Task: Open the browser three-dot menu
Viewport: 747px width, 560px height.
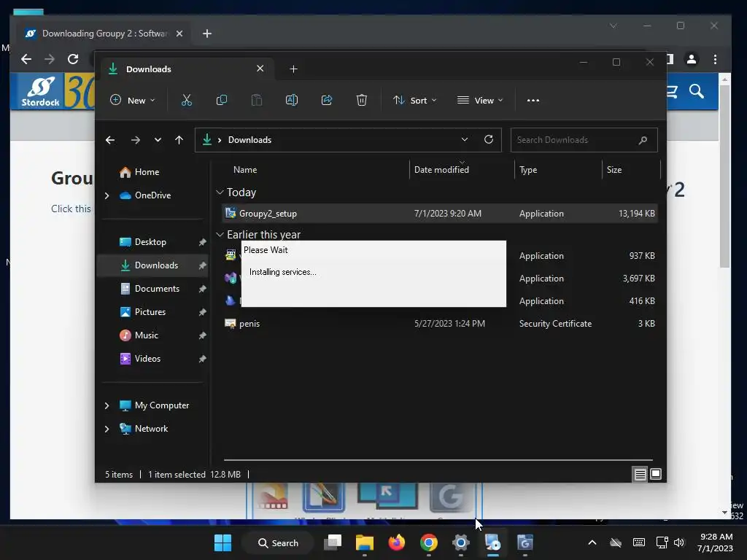Action: coord(715,59)
